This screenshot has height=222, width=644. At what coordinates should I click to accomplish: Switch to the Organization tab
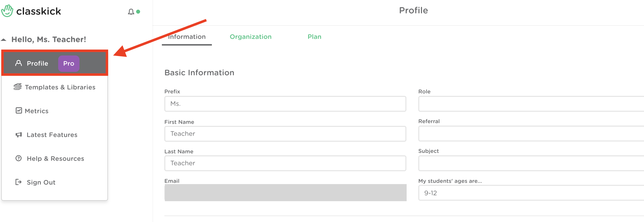coord(250,37)
